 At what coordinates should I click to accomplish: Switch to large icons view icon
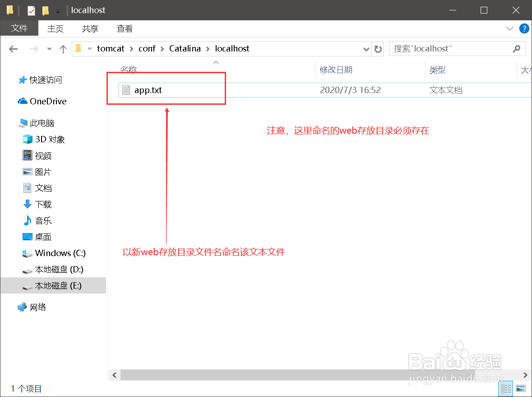pos(520,388)
